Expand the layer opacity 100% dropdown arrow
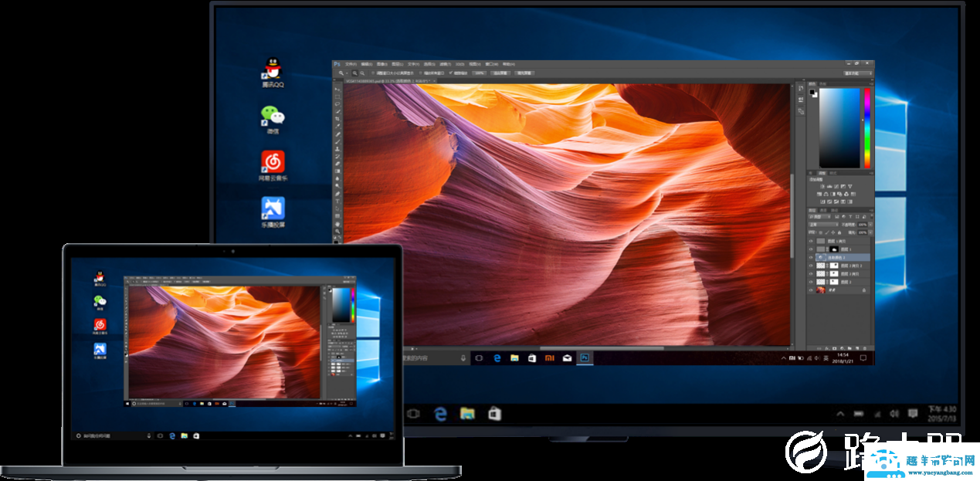 [x=868, y=225]
